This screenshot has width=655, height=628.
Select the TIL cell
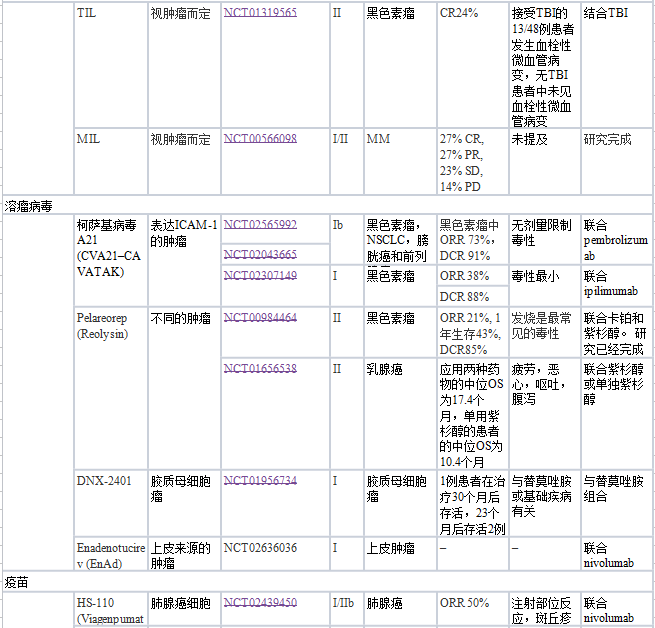click(111, 65)
